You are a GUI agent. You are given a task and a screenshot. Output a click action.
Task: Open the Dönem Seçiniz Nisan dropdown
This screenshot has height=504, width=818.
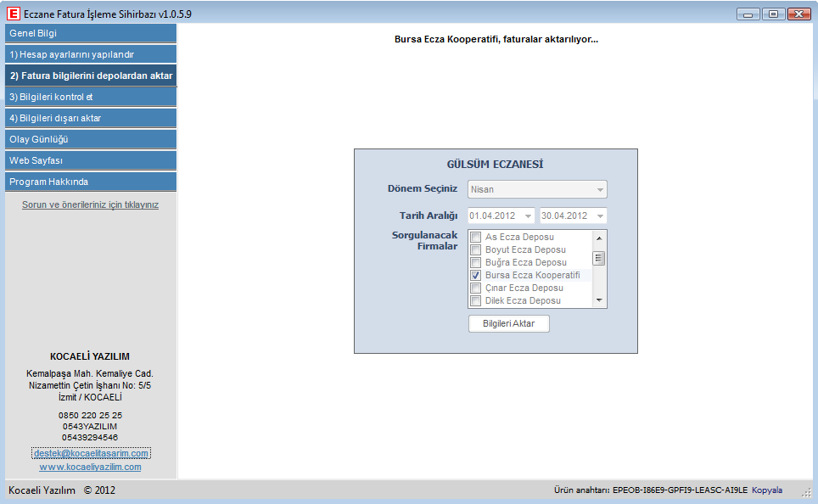click(x=537, y=189)
